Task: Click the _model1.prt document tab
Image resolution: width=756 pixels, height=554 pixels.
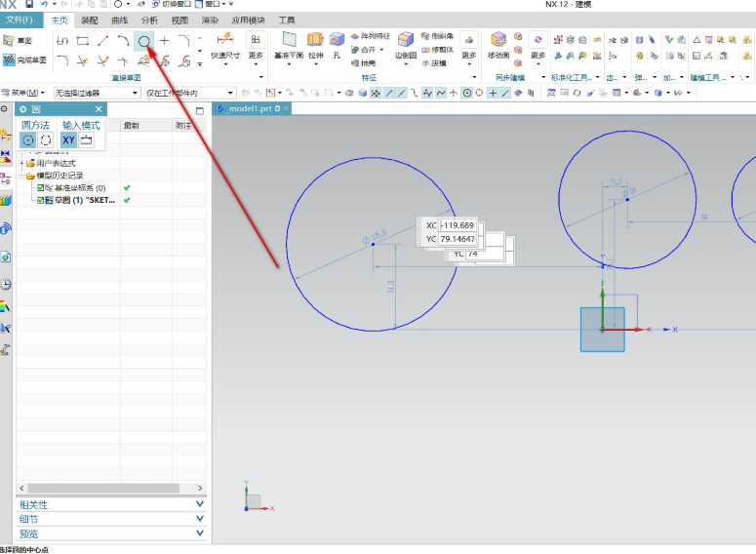Action: coord(250,108)
